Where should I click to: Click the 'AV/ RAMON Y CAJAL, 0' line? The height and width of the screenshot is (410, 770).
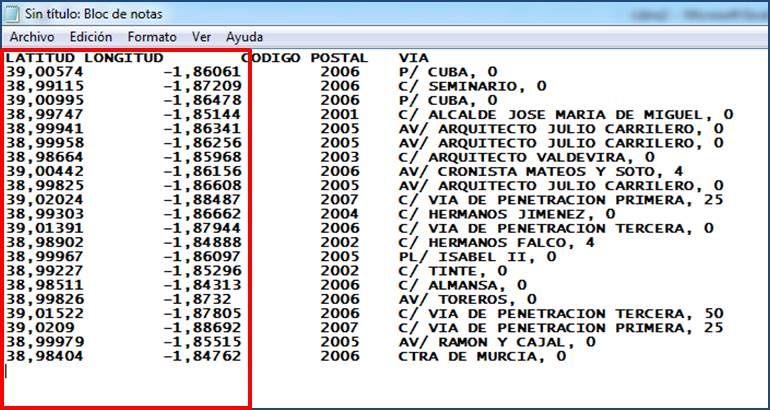[x=490, y=341]
